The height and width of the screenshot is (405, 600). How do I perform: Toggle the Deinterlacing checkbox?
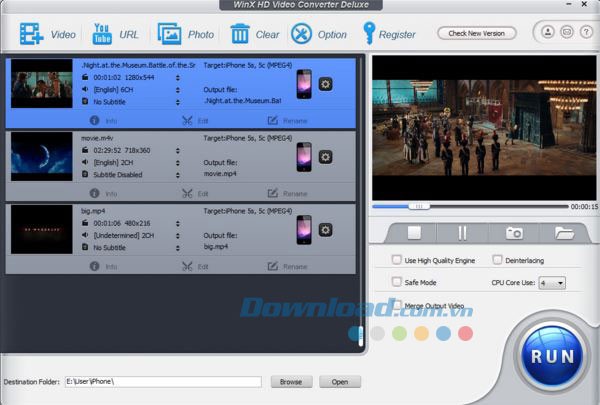497,260
